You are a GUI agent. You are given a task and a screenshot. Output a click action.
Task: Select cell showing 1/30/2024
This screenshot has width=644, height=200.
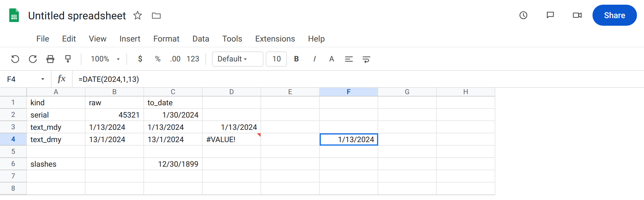coord(173,115)
